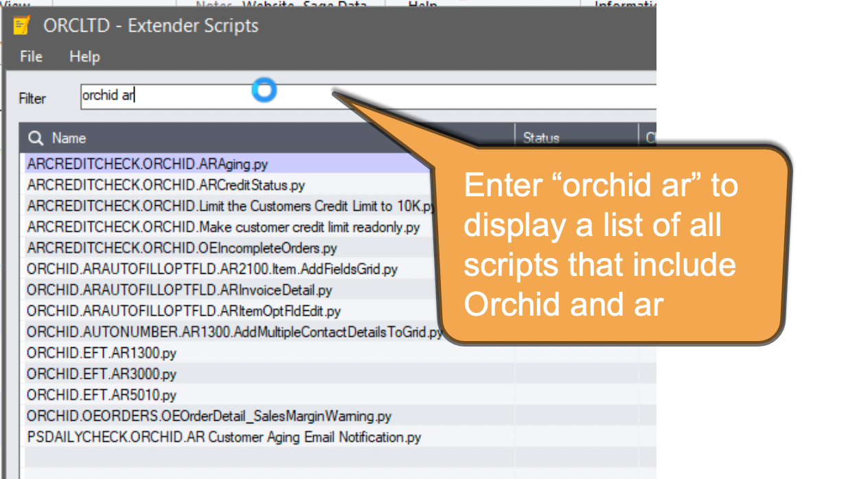Select Make customer credit limit readonly.py
Image resolution: width=868 pixels, height=479 pixels.
pyautogui.click(x=223, y=227)
